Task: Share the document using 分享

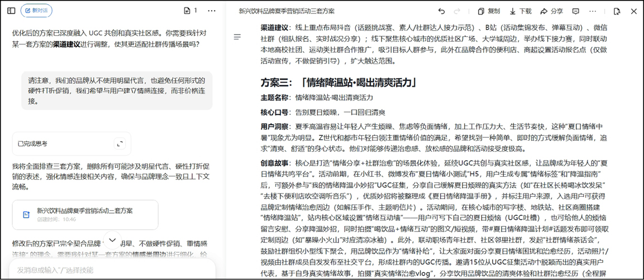Action: pyautogui.click(x=551, y=11)
